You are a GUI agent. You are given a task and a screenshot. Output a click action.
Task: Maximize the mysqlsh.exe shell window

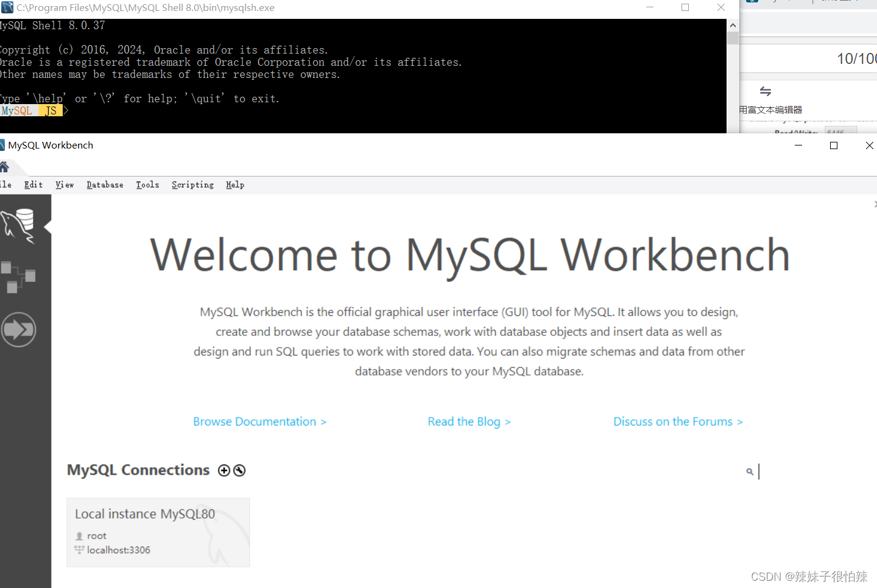pyautogui.click(x=685, y=7)
